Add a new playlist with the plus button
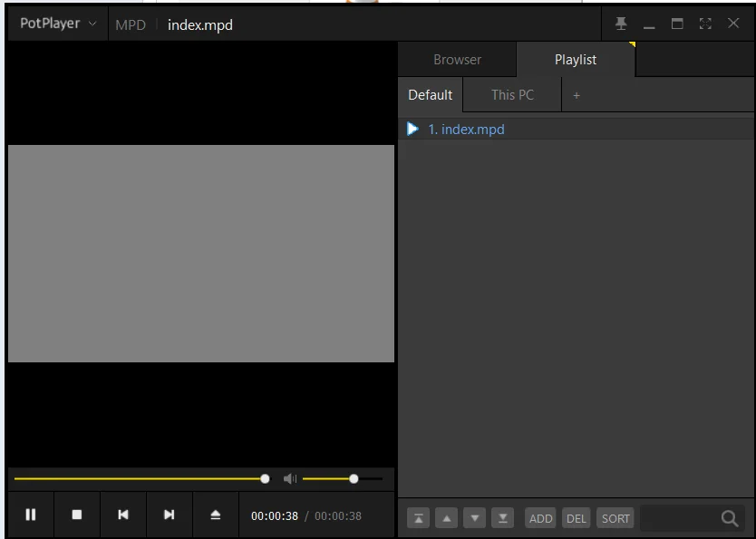The width and height of the screenshot is (756, 539). coord(577,95)
